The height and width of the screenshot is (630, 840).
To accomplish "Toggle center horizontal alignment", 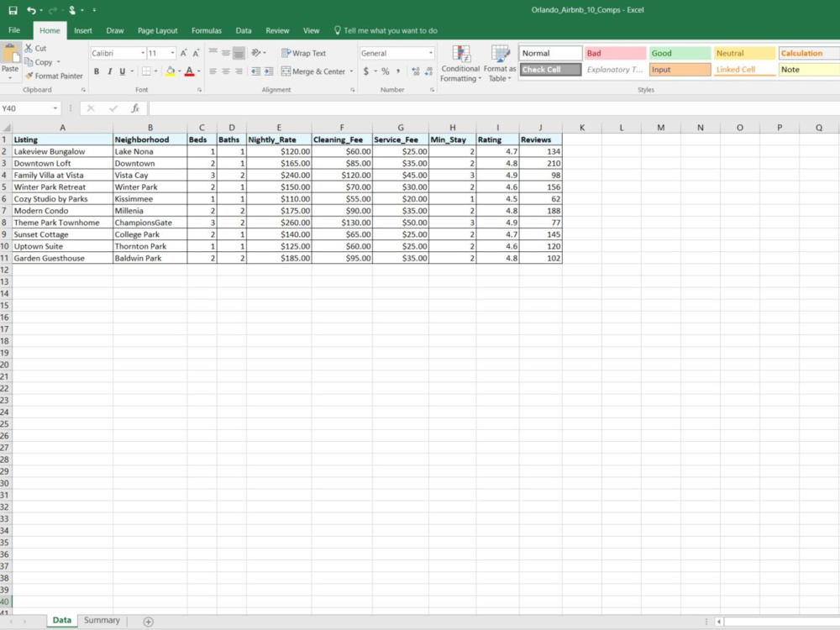I will pos(225,71).
